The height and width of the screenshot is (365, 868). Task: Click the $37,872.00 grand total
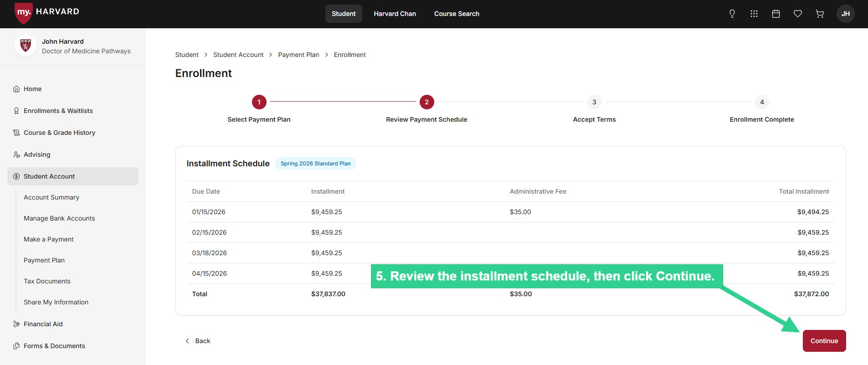click(x=812, y=294)
